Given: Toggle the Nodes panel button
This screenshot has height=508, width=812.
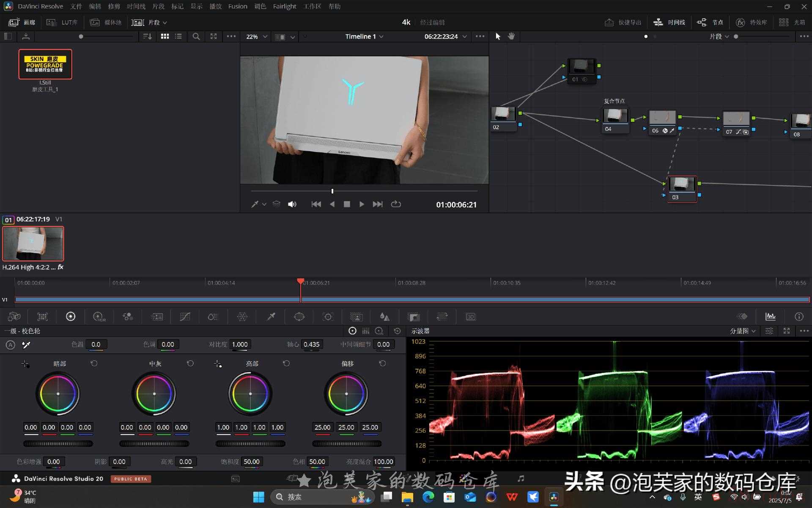Looking at the screenshot, I should click(x=710, y=22).
